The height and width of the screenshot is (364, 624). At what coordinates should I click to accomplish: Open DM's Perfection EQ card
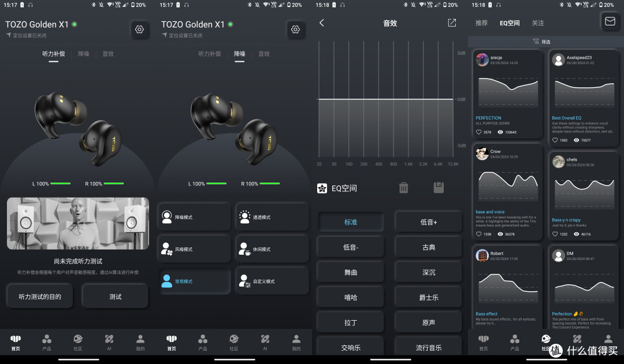tap(584, 288)
